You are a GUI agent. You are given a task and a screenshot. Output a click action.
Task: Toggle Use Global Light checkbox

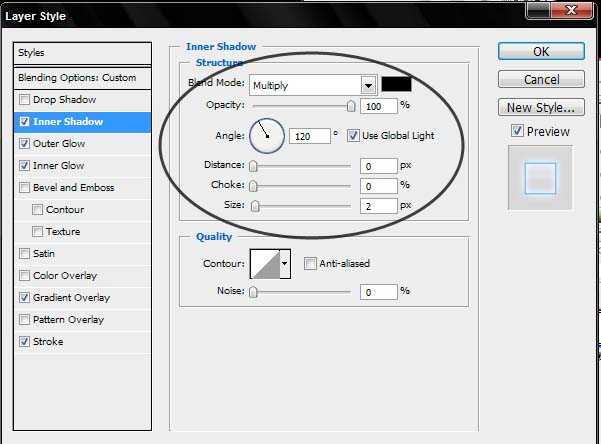[x=353, y=136]
